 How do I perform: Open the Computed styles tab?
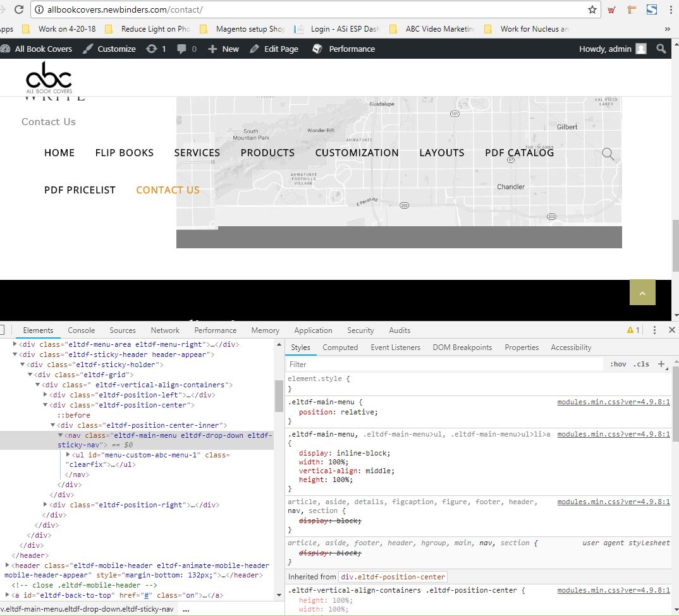[x=340, y=347]
